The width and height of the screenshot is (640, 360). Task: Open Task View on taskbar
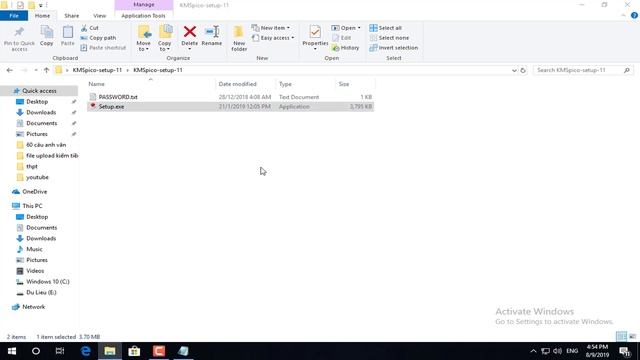[60, 351]
